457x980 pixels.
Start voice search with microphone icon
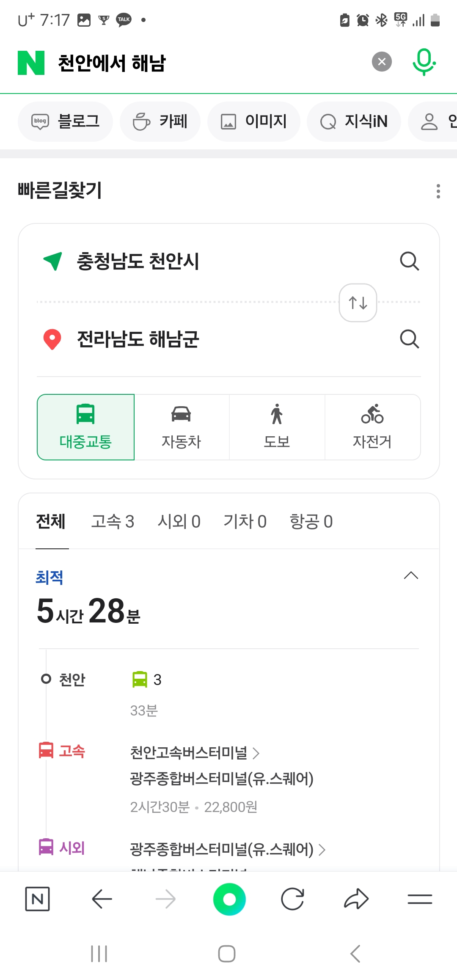coord(424,62)
